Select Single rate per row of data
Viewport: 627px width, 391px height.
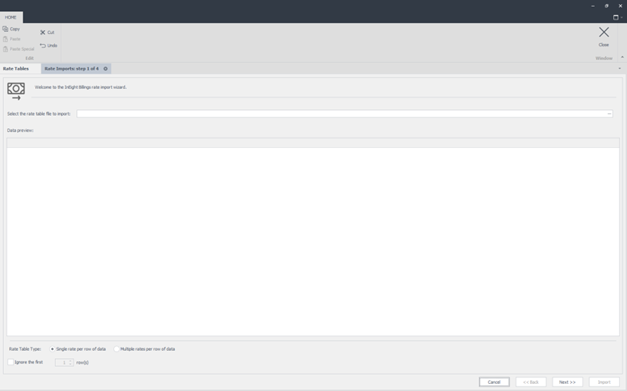point(52,349)
